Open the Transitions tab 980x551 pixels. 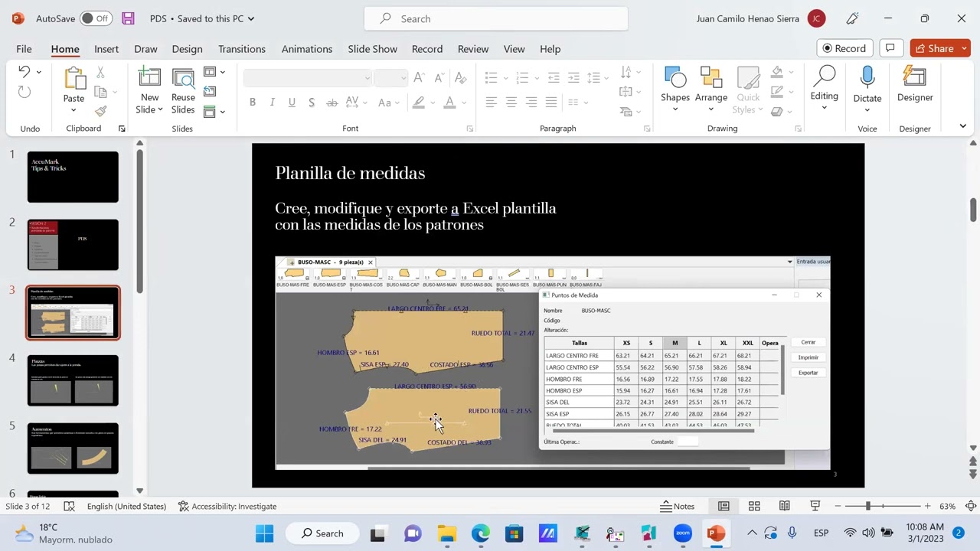241,49
